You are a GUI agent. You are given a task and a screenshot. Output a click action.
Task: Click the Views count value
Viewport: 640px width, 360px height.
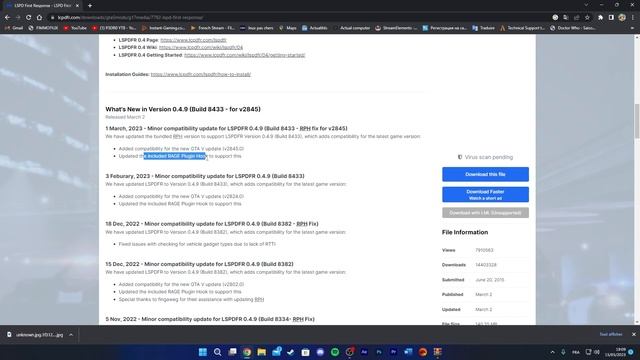484,250
